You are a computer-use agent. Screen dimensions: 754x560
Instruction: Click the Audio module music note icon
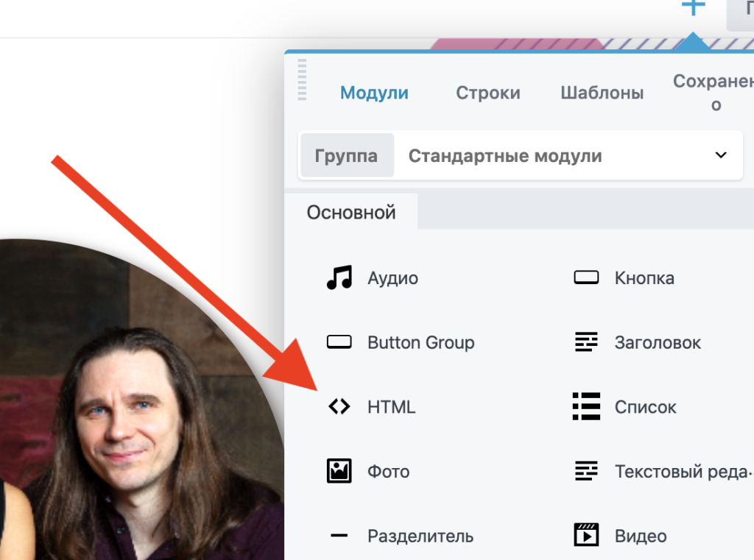click(339, 278)
